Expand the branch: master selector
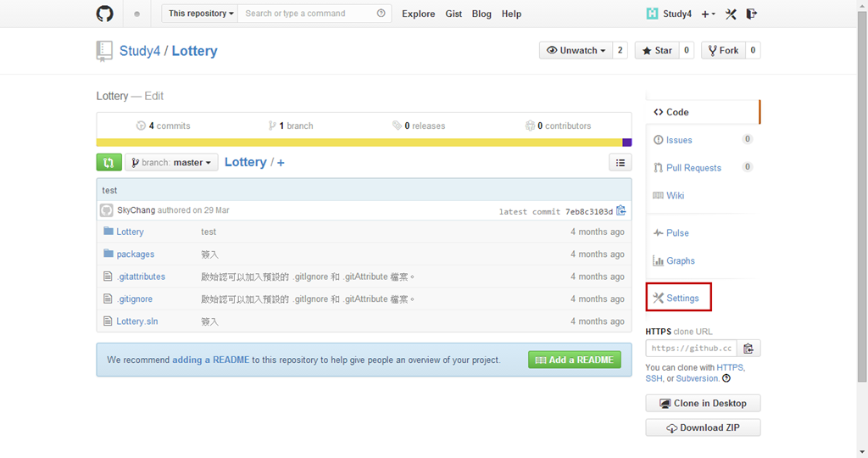Screen dimensions: 868x458 point(171,162)
